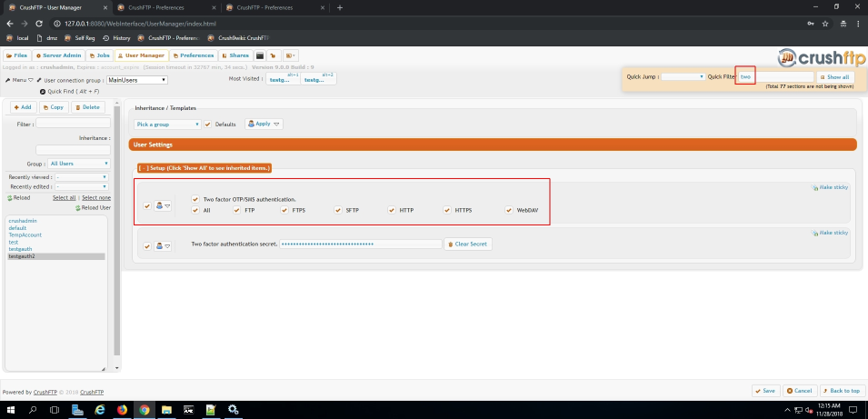This screenshot has width=868, height=419.
Task: Click the Quick Filter input field
Action: coord(775,77)
